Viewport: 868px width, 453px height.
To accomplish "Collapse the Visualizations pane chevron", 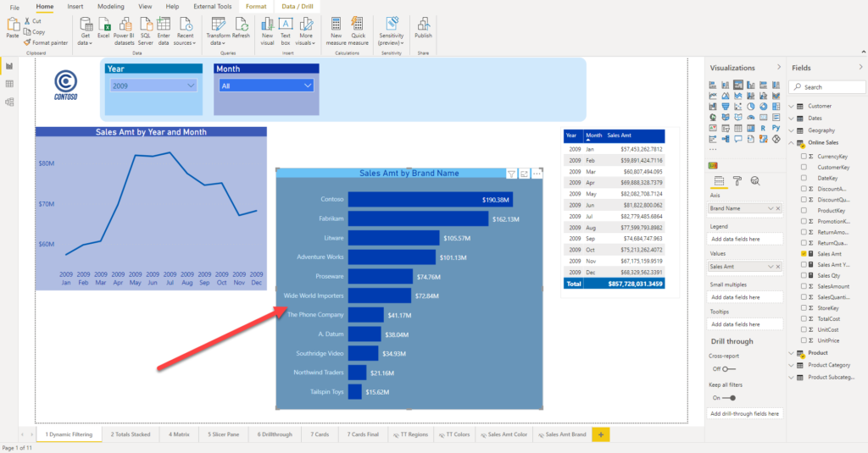I will [779, 67].
